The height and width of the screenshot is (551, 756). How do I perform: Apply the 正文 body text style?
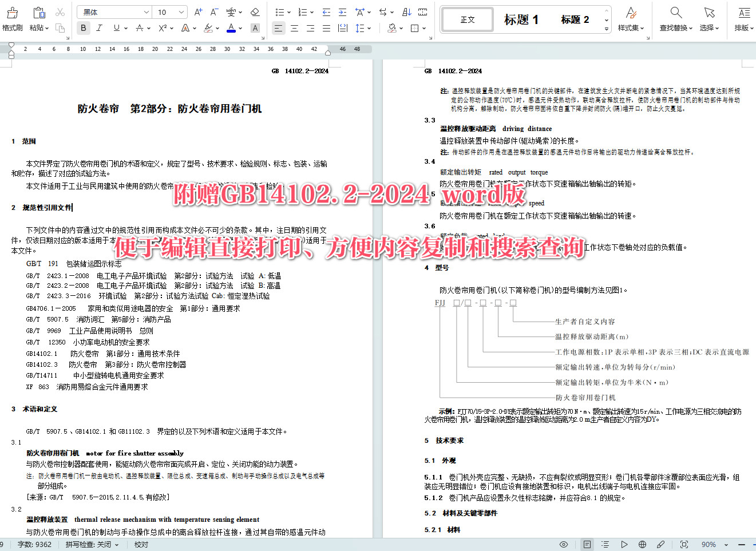click(x=467, y=19)
